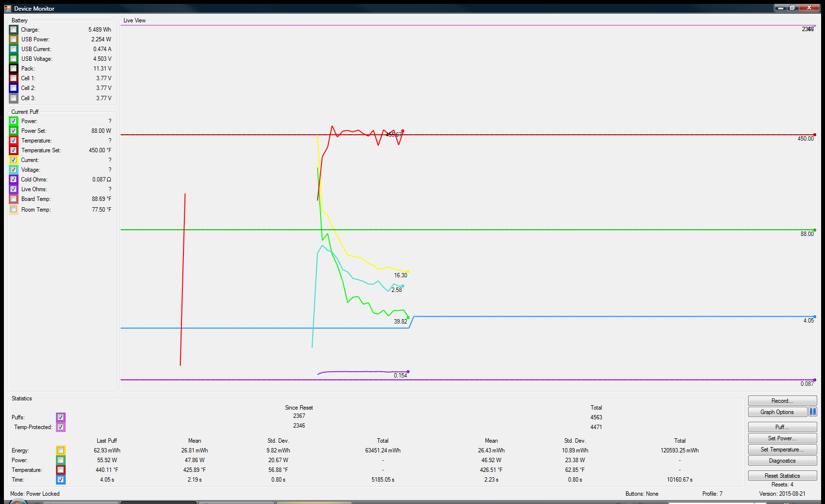Click the 39.82 power endpoint on the graph

(408, 318)
